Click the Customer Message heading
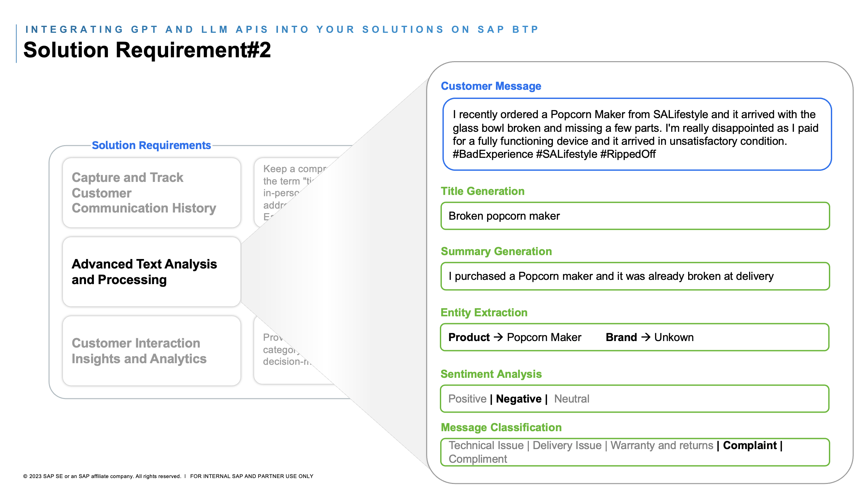The image size is (868, 494). [491, 86]
